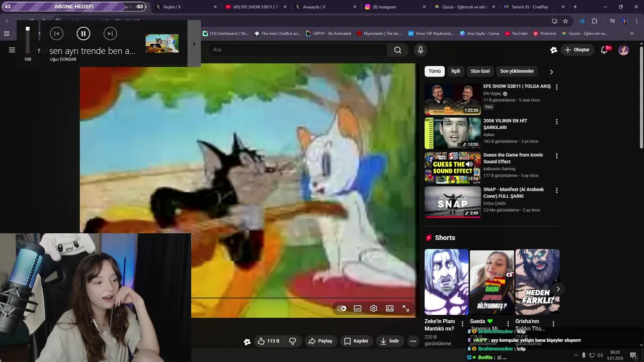The width and height of the screenshot is (644, 362).
Task: Open Chrome three-dot menu
Action: [x=635, y=21]
